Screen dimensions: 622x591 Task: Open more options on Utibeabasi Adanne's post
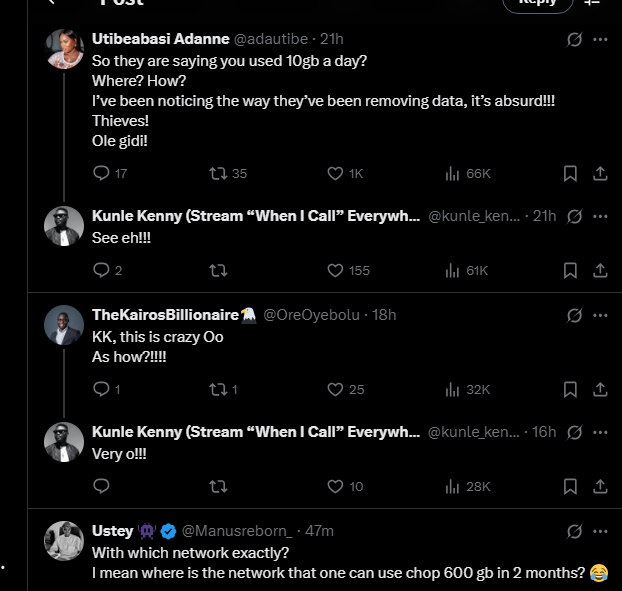[600, 40]
